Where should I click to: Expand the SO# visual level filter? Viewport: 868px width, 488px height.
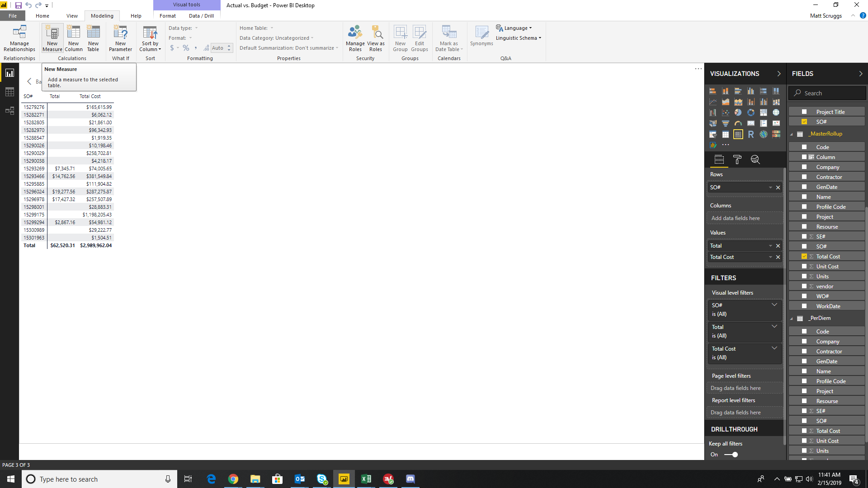pyautogui.click(x=774, y=305)
